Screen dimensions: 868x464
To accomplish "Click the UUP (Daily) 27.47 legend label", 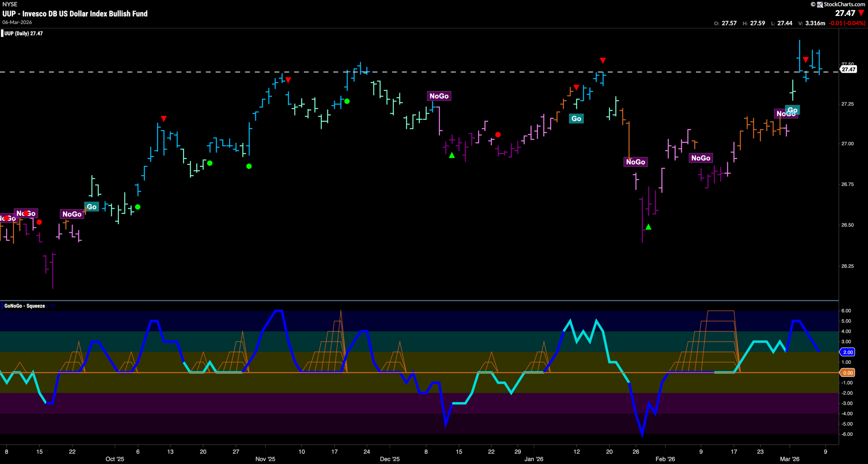I will pos(23,33).
